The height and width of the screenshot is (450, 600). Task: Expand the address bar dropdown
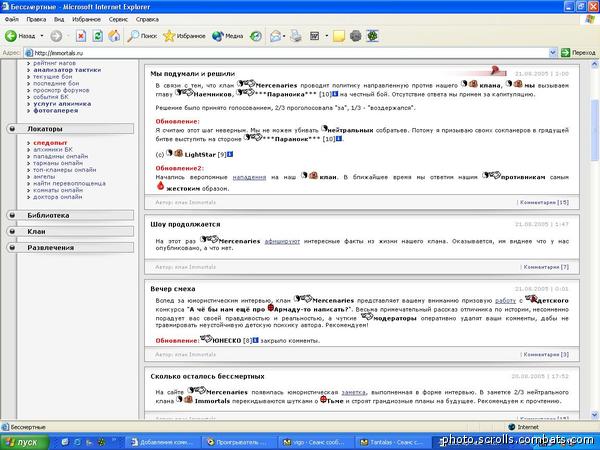(x=553, y=53)
